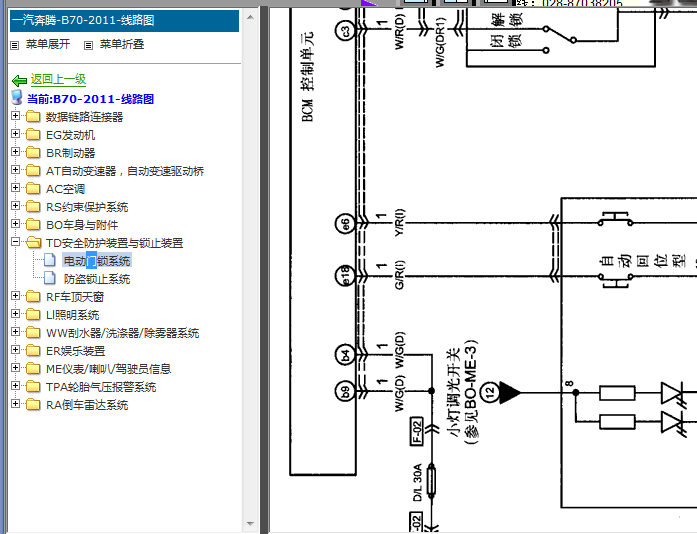Expand the TPA轮胎气压报警系统 node
697x534 pixels.
pyautogui.click(x=16, y=385)
